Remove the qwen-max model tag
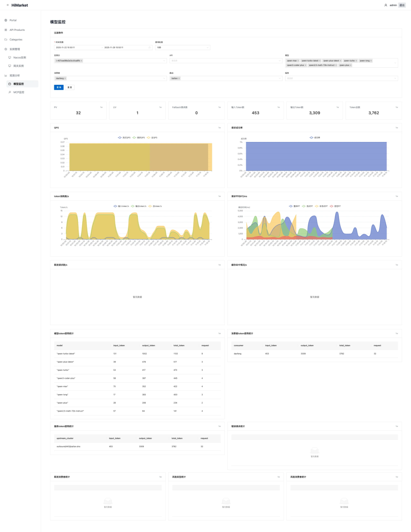The image size is (411, 532). point(298,61)
